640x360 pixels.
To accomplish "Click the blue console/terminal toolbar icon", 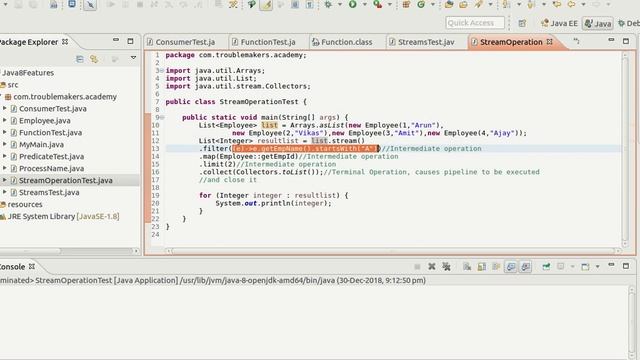I will pyautogui.click(x=72, y=4).
